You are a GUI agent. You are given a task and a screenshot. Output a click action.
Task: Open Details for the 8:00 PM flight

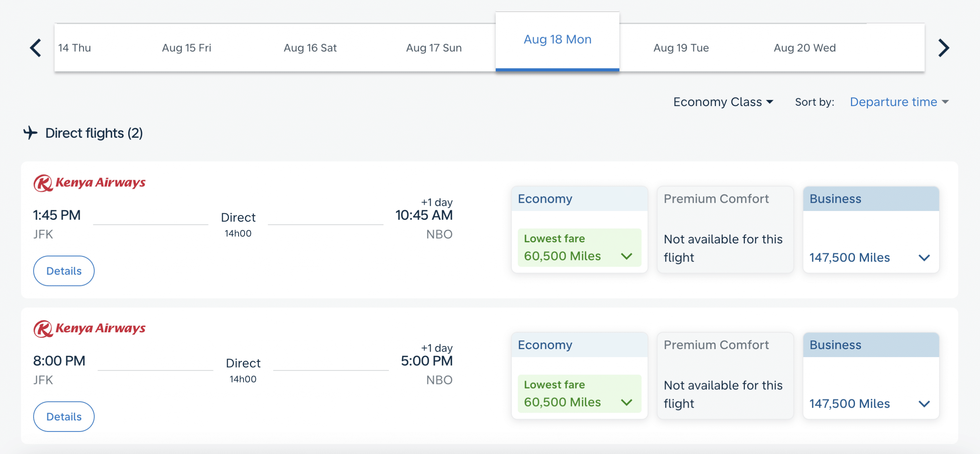(x=64, y=416)
